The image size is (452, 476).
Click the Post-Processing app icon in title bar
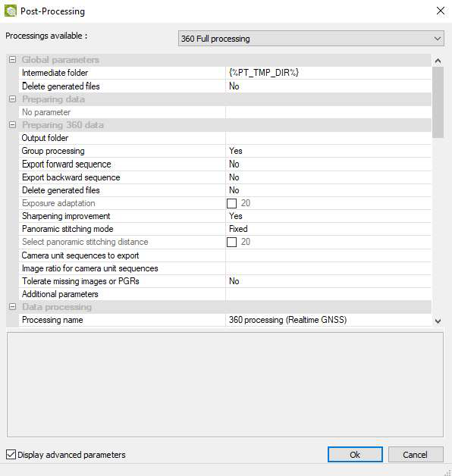[11, 11]
